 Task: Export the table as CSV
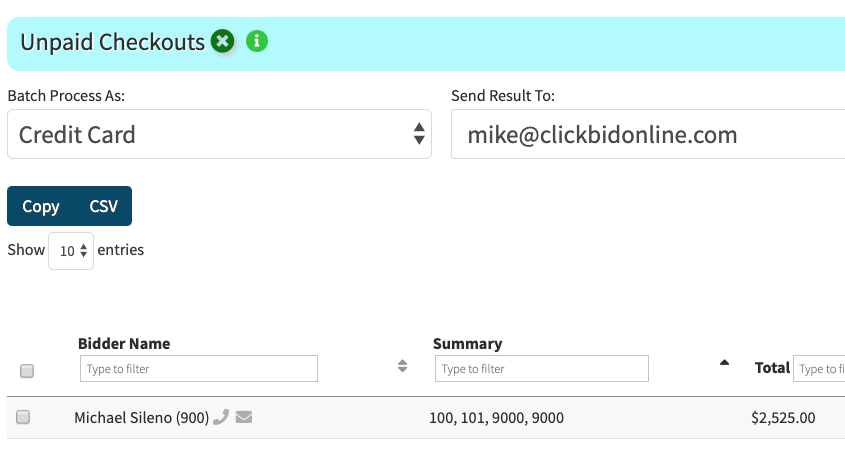[103, 206]
